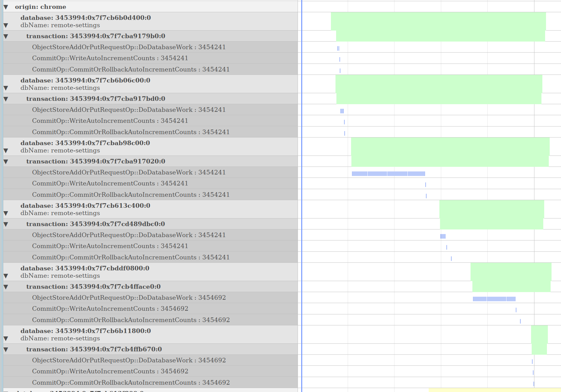Image resolution: width=561 pixels, height=392 pixels.
Task: Select CommitOp::WriteAutoIncrementCounts under transaction 0x7f7cba917bd0
Action: (150, 121)
